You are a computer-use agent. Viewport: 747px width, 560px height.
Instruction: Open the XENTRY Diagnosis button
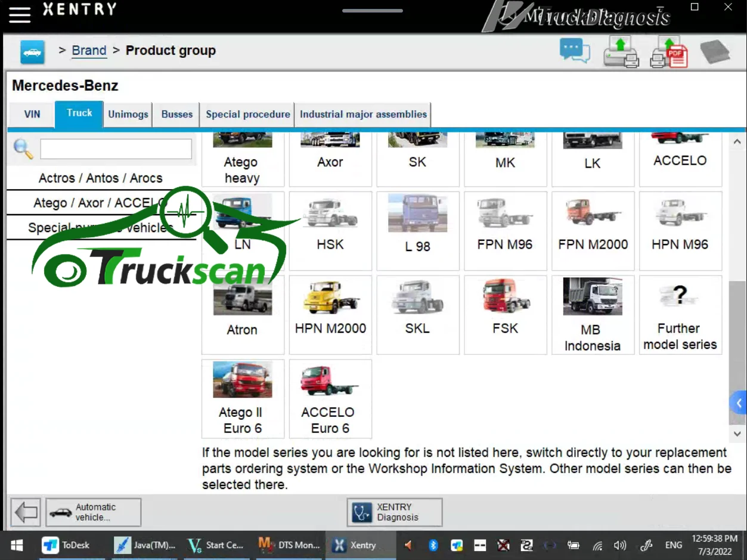(x=395, y=512)
